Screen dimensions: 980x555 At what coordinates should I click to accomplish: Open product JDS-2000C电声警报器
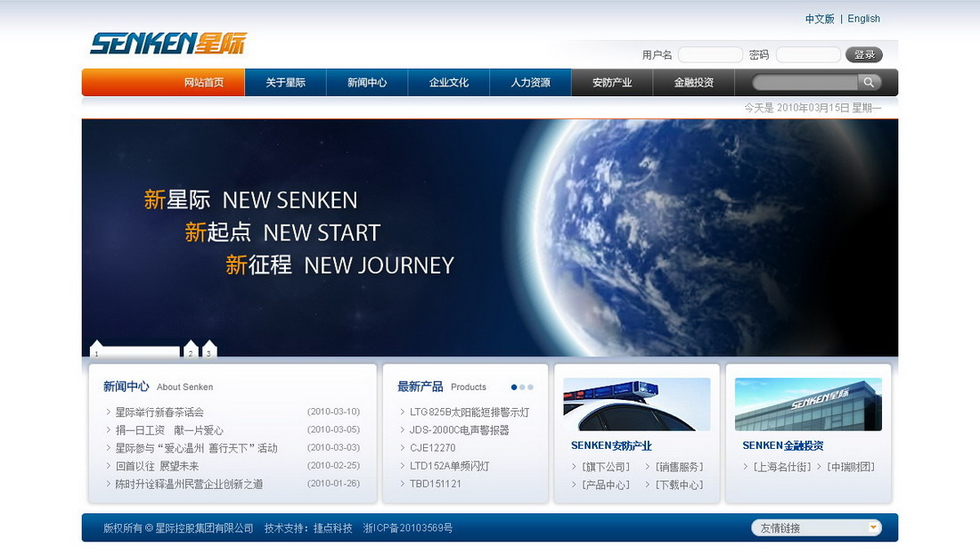pos(460,430)
